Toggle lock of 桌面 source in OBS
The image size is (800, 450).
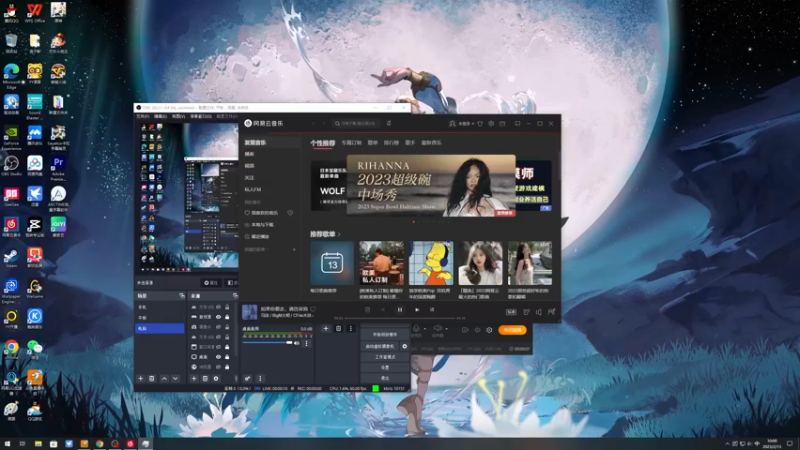(227, 357)
